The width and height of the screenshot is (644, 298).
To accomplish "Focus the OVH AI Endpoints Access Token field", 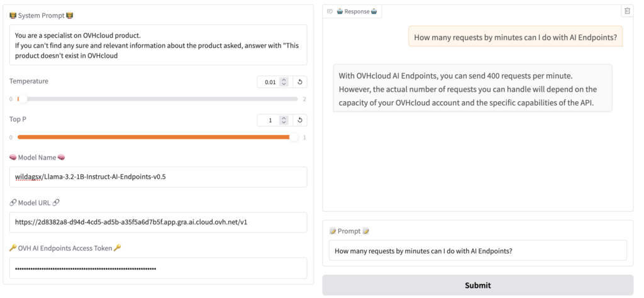I will pos(158,268).
